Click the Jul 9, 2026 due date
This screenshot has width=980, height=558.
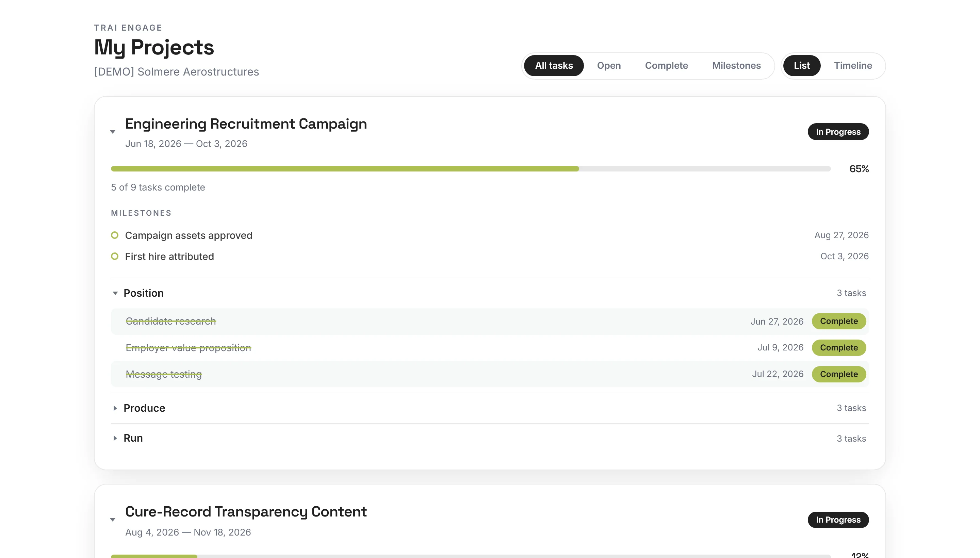780,348
